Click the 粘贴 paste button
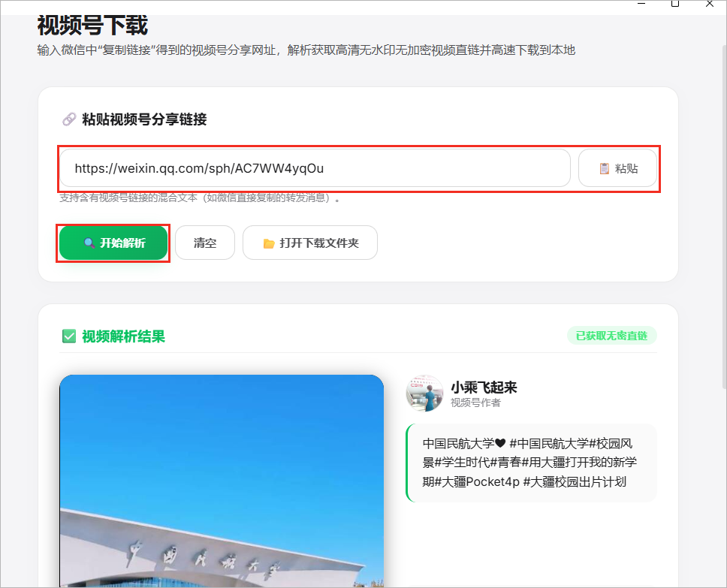The width and height of the screenshot is (727, 588). coord(617,168)
